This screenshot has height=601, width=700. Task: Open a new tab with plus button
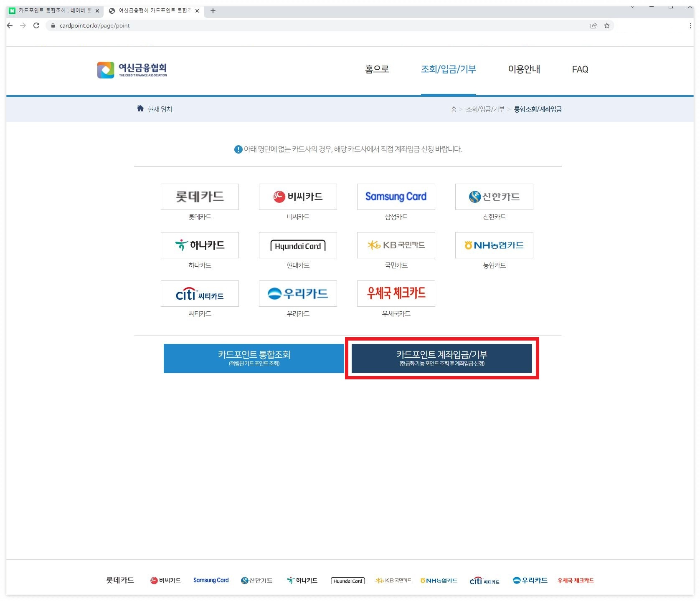pos(213,11)
